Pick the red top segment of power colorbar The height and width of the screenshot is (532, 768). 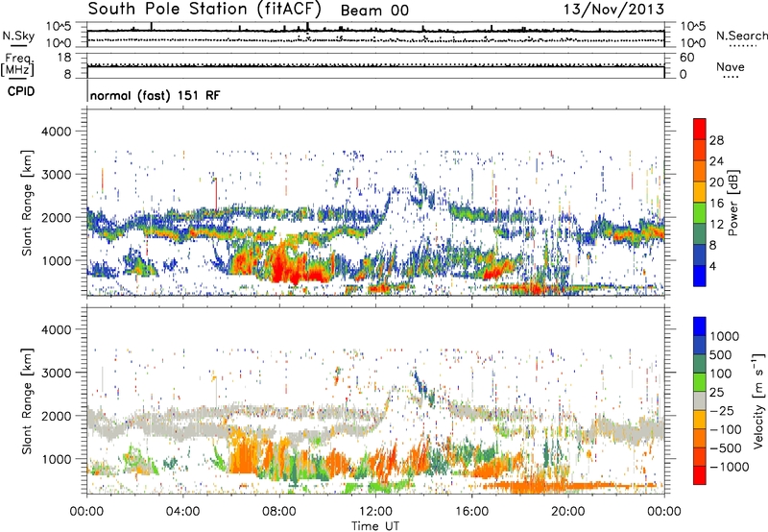[700, 129]
